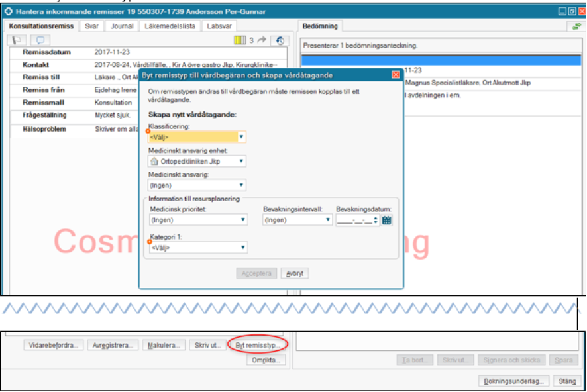Open the Bevakningsintervall dropdown
This screenshot has height=392, width=587.
327,220
